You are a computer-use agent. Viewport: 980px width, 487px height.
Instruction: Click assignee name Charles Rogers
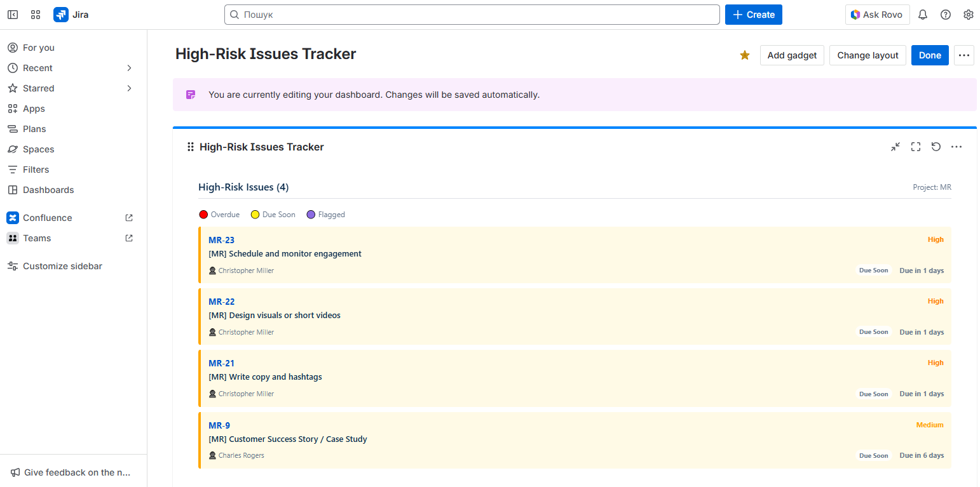[241, 455]
